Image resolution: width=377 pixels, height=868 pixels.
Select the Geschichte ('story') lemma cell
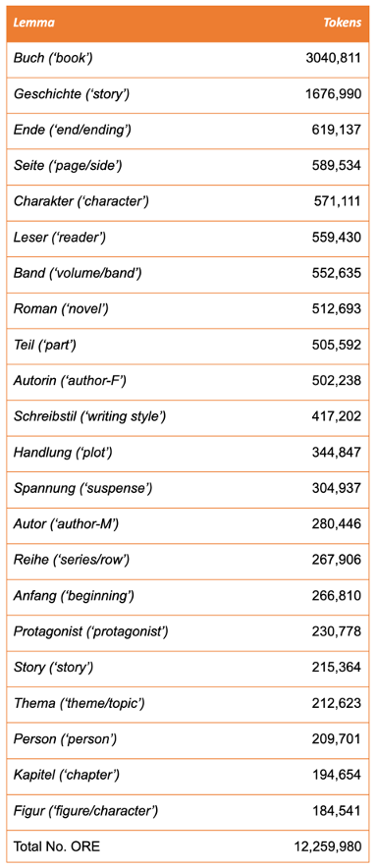72,94
